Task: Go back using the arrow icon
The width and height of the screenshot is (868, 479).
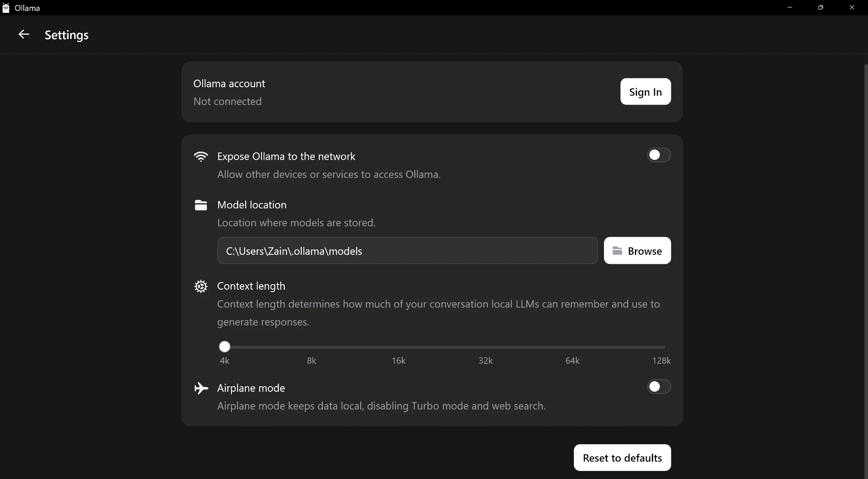Action: coord(24,34)
